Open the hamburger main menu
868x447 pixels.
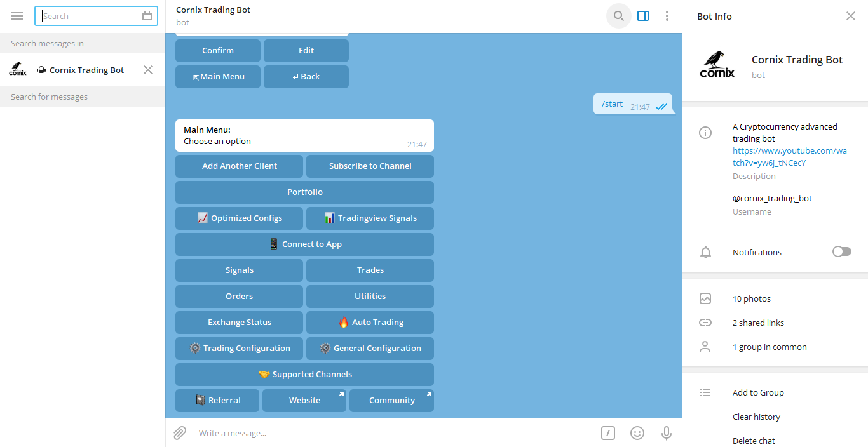(x=17, y=16)
